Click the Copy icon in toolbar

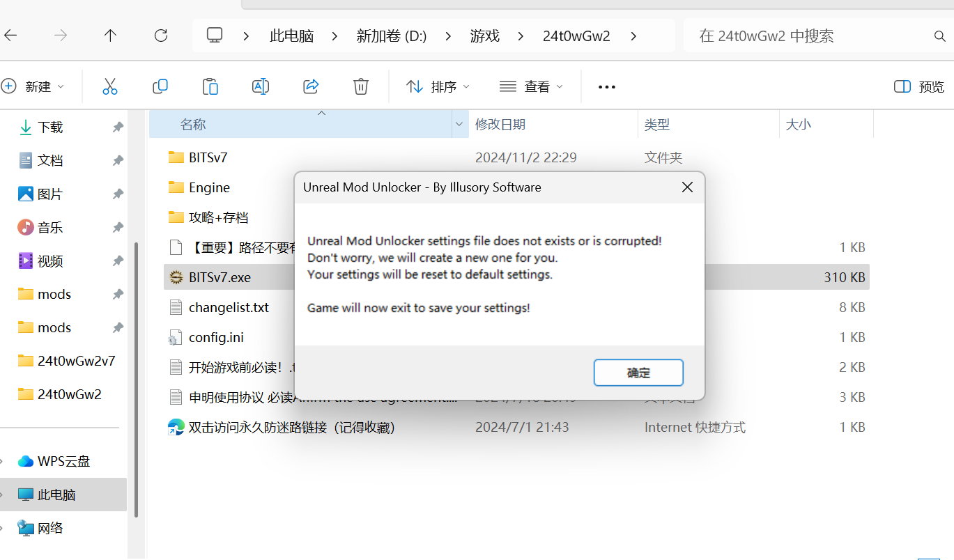click(160, 86)
